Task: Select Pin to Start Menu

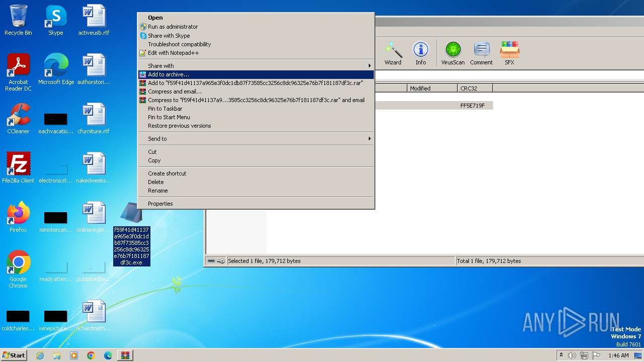Action: [x=256, y=117]
